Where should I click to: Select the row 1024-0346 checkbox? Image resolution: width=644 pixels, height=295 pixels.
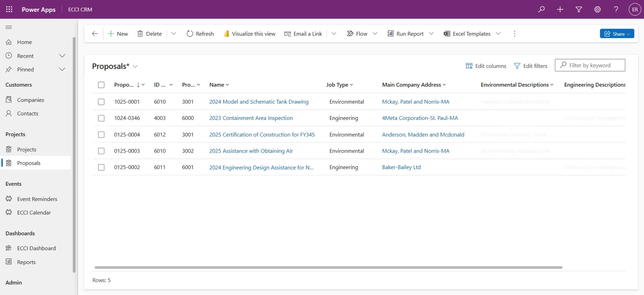coord(101,118)
